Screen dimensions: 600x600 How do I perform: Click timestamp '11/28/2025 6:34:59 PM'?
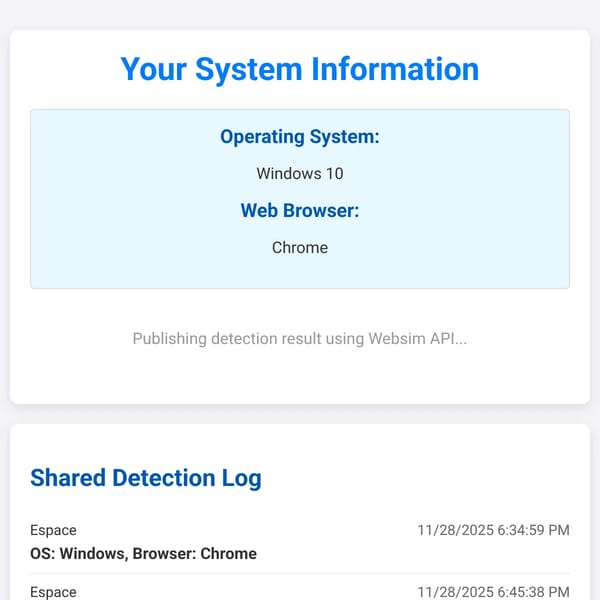pyautogui.click(x=493, y=530)
